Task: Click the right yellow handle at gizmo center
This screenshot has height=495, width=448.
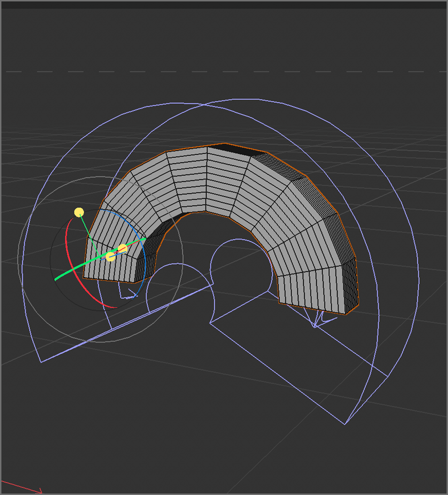Action: 122,248
